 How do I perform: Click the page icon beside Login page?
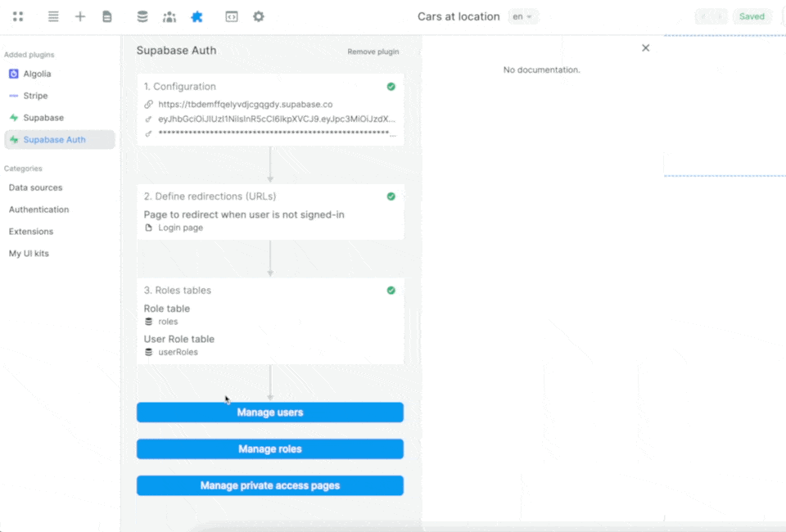pyautogui.click(x=148, y=228)
